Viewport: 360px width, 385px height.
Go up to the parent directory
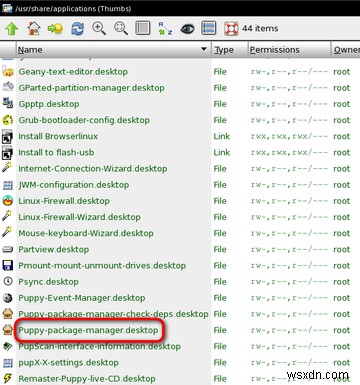[12, 29]
